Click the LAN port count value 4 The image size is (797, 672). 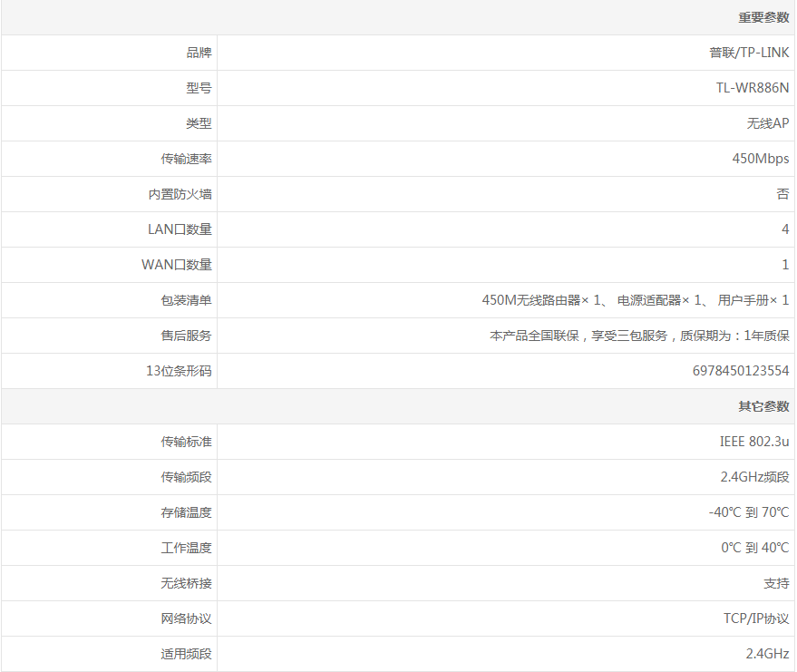coord(785,229)
